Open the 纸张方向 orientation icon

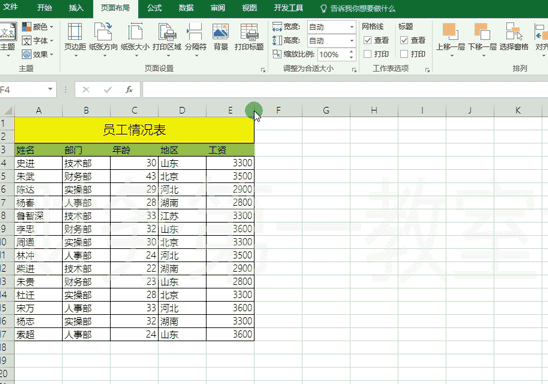(x=103, y=31)
